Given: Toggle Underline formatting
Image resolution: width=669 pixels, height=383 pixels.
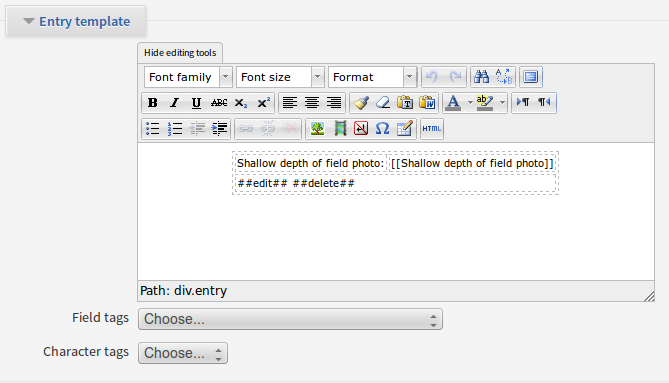Looking at the screenshot, I should click(196, 103).
